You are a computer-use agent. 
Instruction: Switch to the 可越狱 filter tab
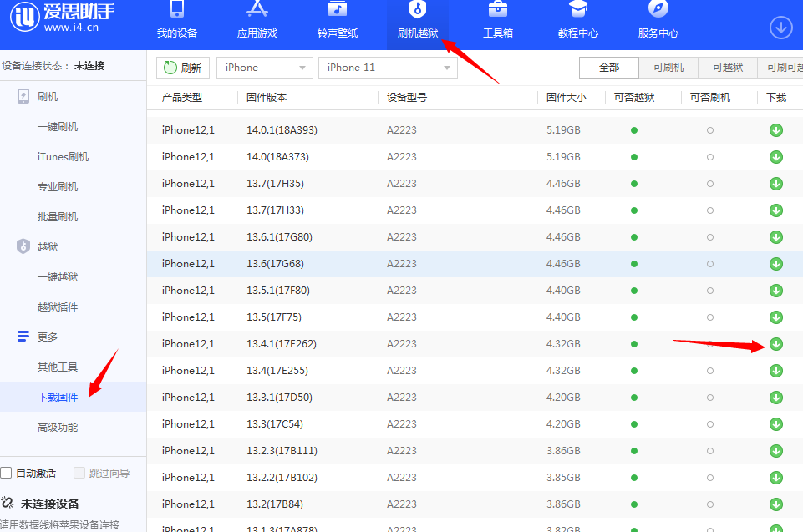728,68
